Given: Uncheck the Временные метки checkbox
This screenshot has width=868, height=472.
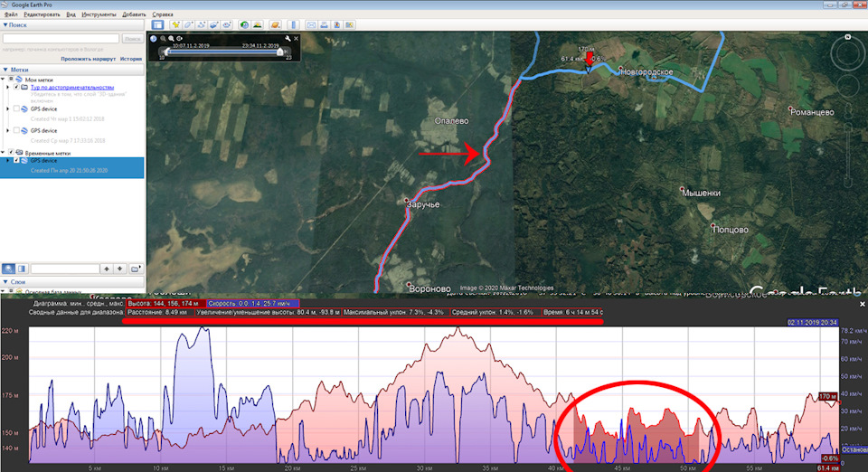Looking at the screenshot, I should (x=11, y=152).
